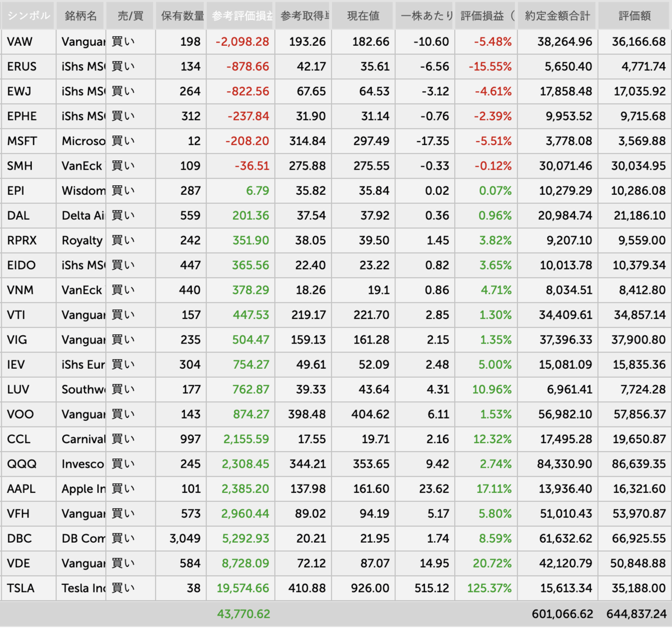Select the VTI symbol cell
This screenshot has height=629, width=672.
click(x=28, y=315)
